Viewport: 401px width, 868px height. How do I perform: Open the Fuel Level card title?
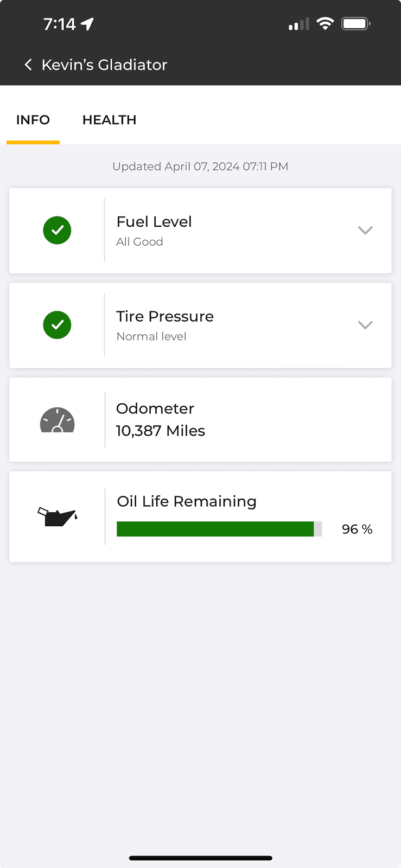(x=154, y=222)
